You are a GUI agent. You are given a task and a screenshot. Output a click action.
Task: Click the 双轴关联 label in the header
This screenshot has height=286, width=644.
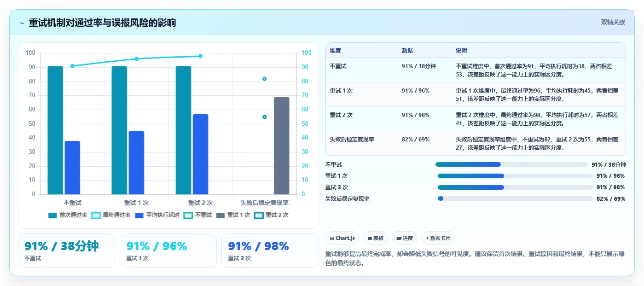click(613, 23)
